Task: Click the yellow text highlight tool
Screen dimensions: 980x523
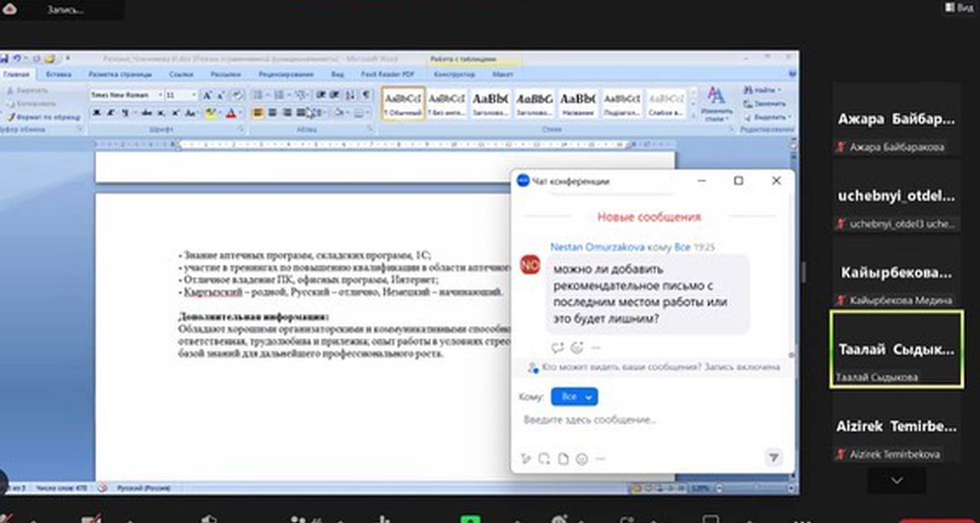Action: coord(211,113)
